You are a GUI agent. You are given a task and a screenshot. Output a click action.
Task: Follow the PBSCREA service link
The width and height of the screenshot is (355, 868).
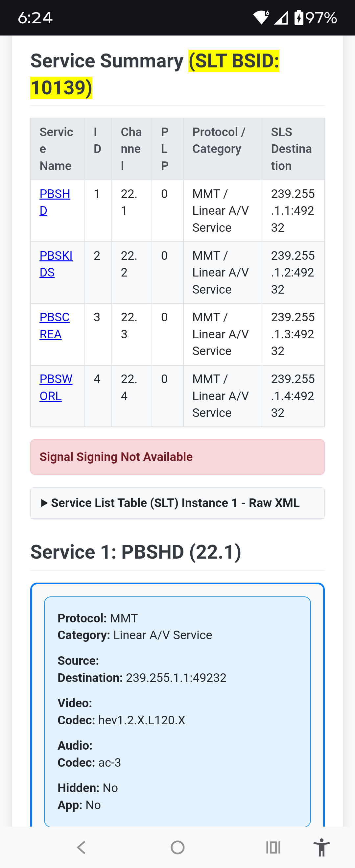click(x=55, y=325)
